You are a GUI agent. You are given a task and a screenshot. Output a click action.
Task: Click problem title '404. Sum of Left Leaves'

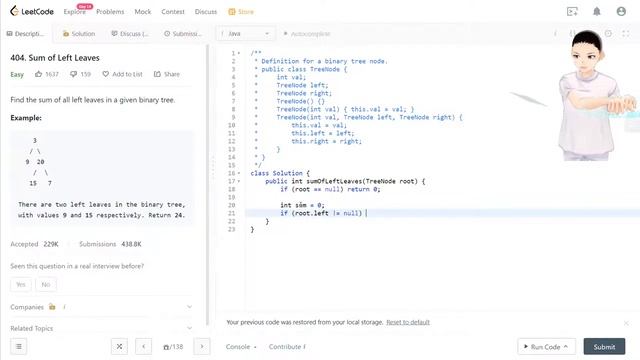click(x=55, y=58)
